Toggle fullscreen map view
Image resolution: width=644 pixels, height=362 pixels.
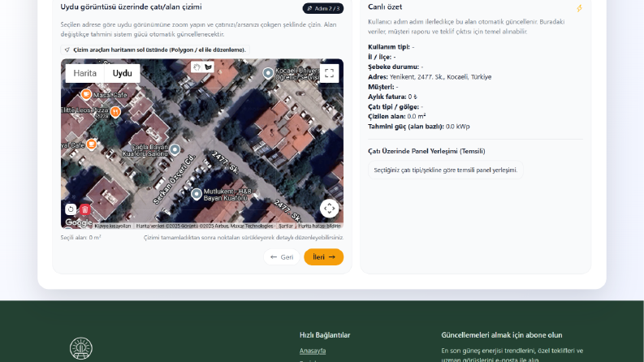(329, 74)
